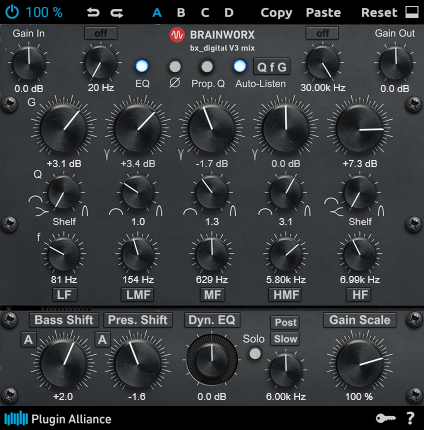Image resolution: width=424 pixels, height=430 pixels.
Task: Select the LMF narrow Q bell icon
Action: click(159, 211)
